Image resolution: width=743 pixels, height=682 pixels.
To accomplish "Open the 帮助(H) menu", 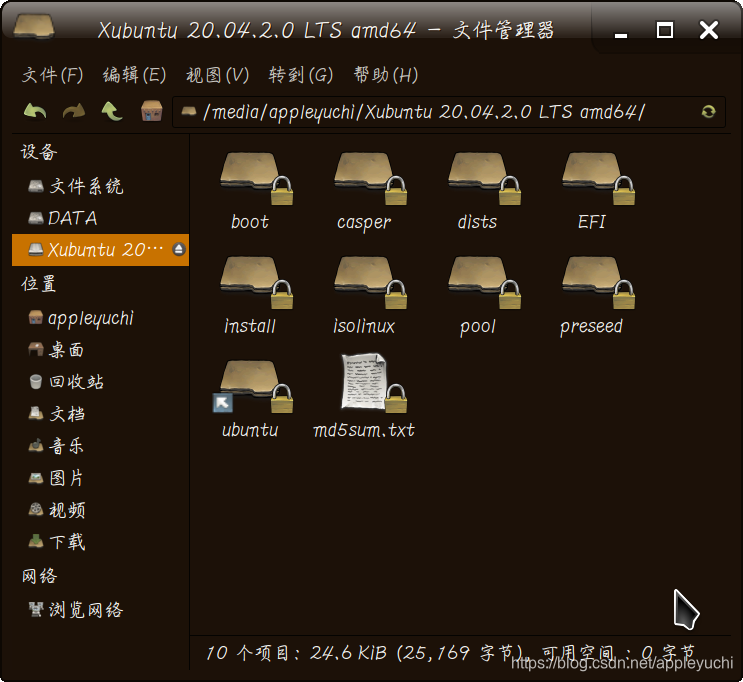I will [385, 75].
